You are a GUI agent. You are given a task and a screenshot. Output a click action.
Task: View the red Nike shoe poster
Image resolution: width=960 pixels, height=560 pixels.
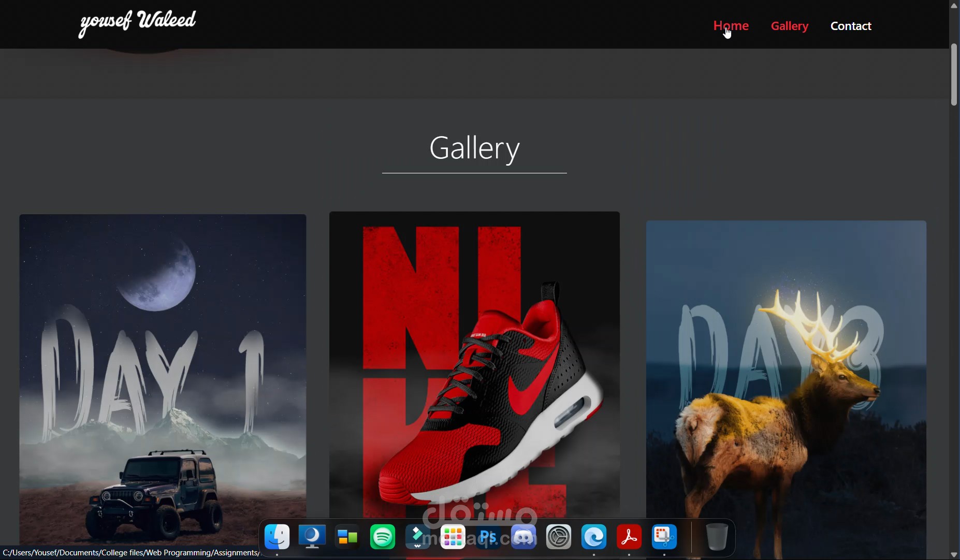(474, 365)
